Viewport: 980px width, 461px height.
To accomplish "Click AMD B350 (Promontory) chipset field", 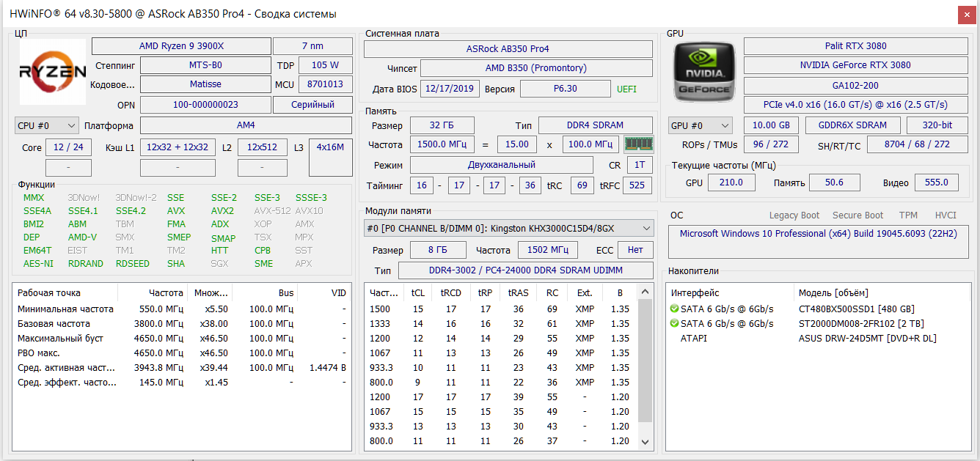I will [x=538, y=68].
